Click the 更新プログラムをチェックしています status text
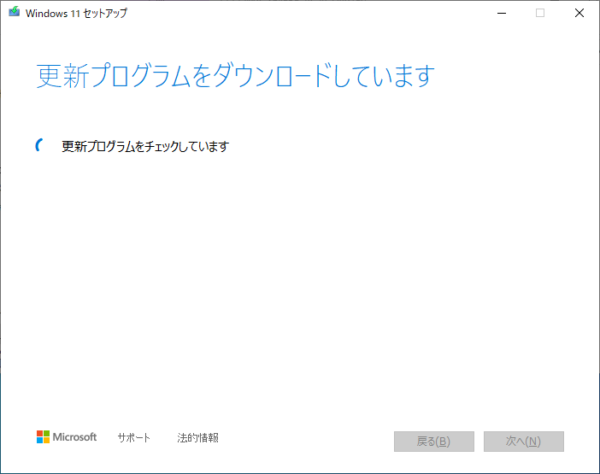Image resolution: width=600 pixels, height=474 pixels. (x=145, y=146)
